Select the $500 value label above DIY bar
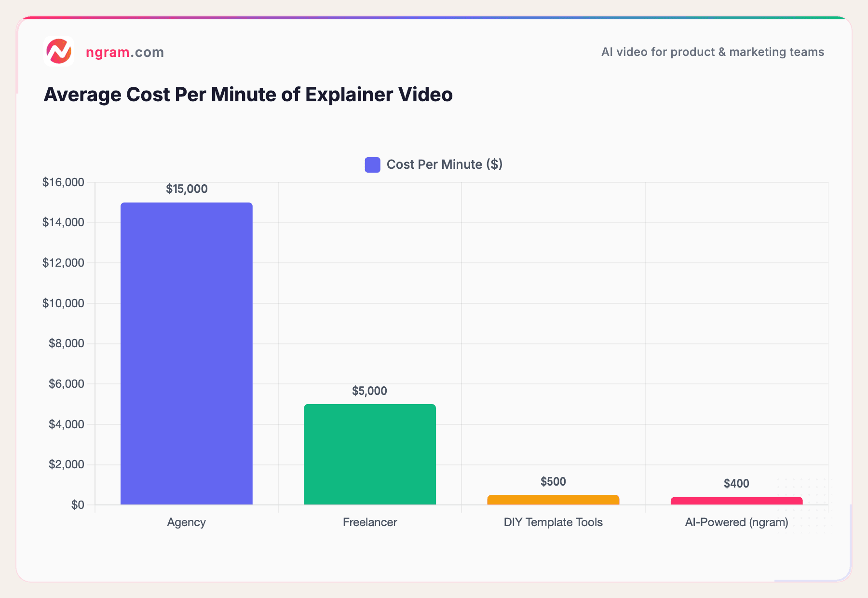This screenshot has width=868, height=598. tap(553, 481)
